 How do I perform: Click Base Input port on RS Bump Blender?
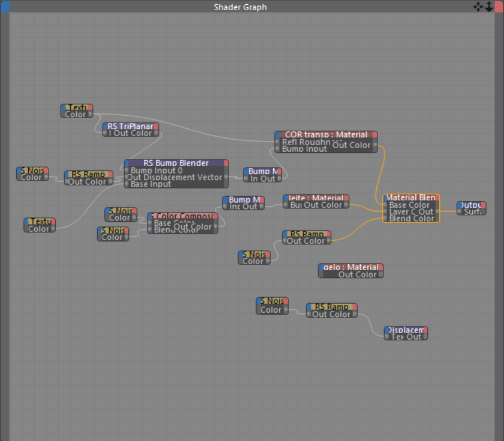tap(126, 184)
